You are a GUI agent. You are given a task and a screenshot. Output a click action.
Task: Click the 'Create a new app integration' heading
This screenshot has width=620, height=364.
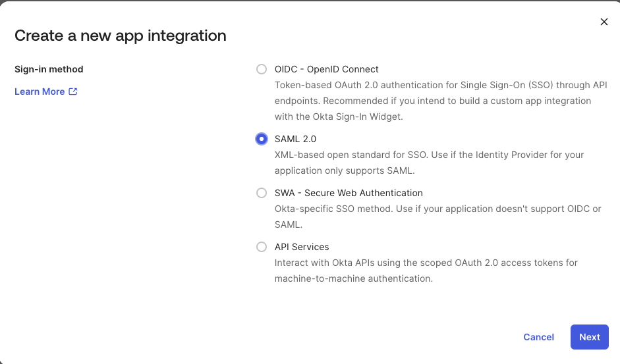click(121, 36)
